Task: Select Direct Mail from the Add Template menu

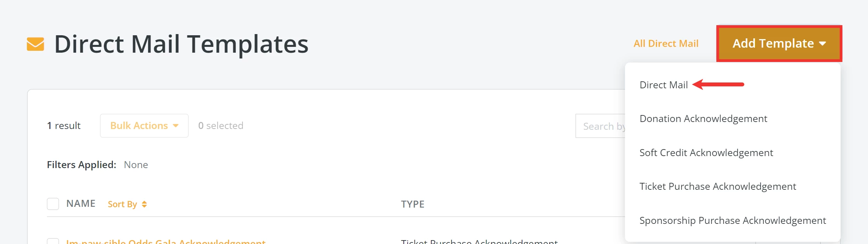Action: click(x=664, y=84)
